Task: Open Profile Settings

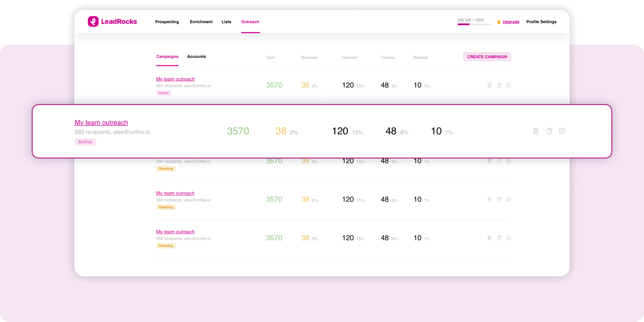Action: coord(541,22)
